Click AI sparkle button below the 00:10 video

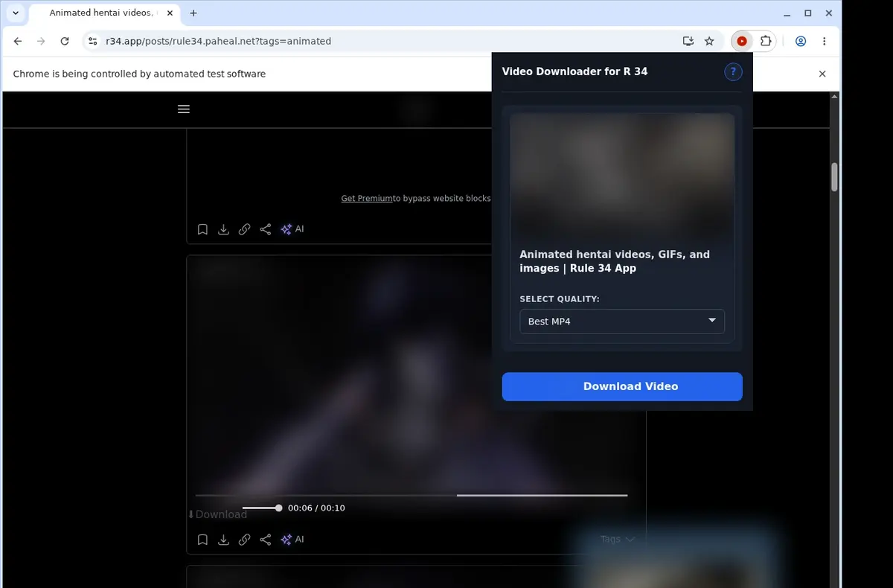click(x=292, y=540)
